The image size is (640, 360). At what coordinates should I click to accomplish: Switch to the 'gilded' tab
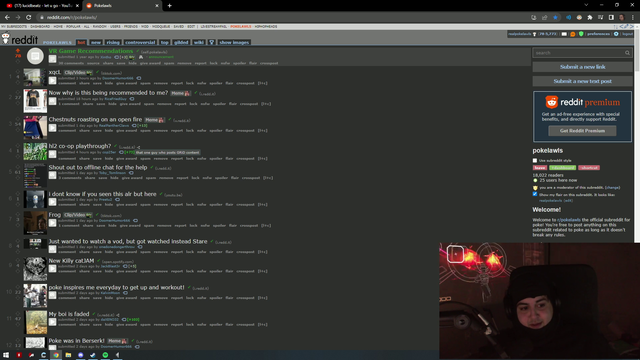click(181, 42)
